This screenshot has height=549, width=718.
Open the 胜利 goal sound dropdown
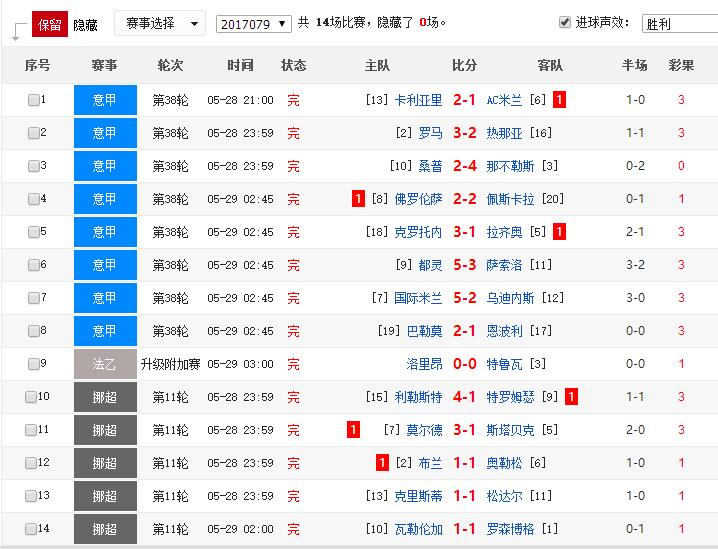pos(679,23)
